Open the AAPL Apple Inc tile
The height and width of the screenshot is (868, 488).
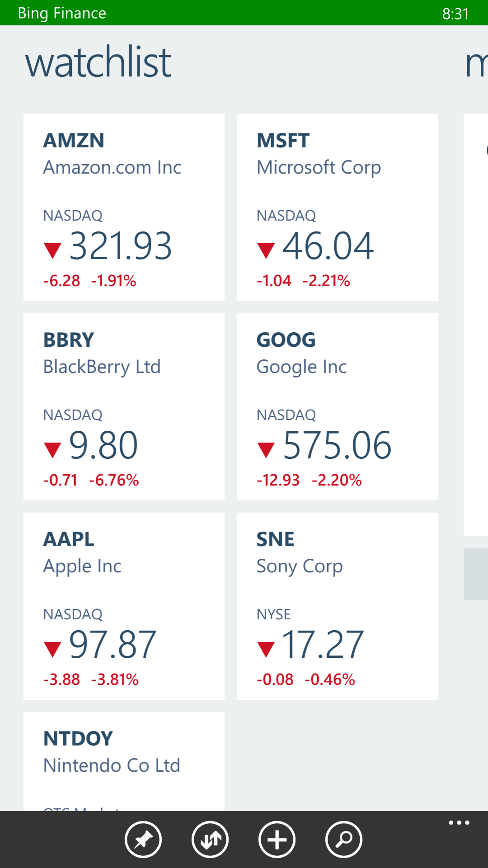point(124,606)
